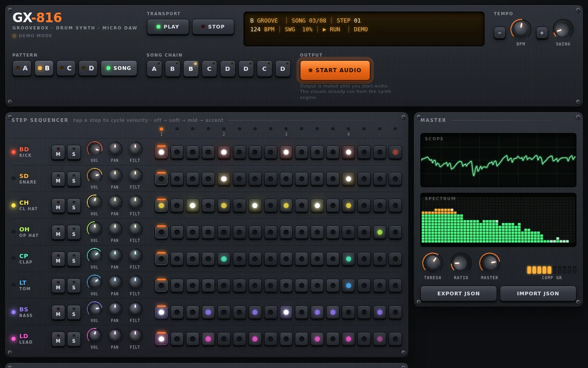Adjust the BPM knob
The height and width of the screenshot is (368, 588).
point(521,29)
